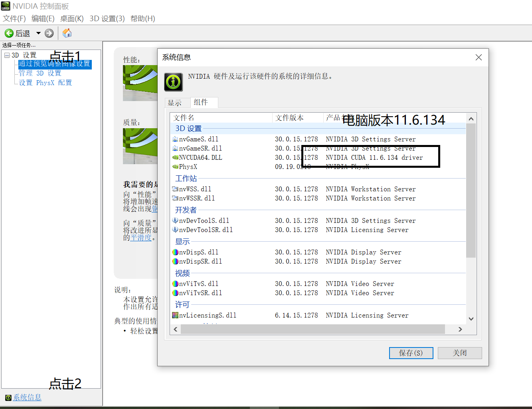Click the 质量 preview thumbnail
This screenshot has height=409, width=532.
[x=140, y=146]
